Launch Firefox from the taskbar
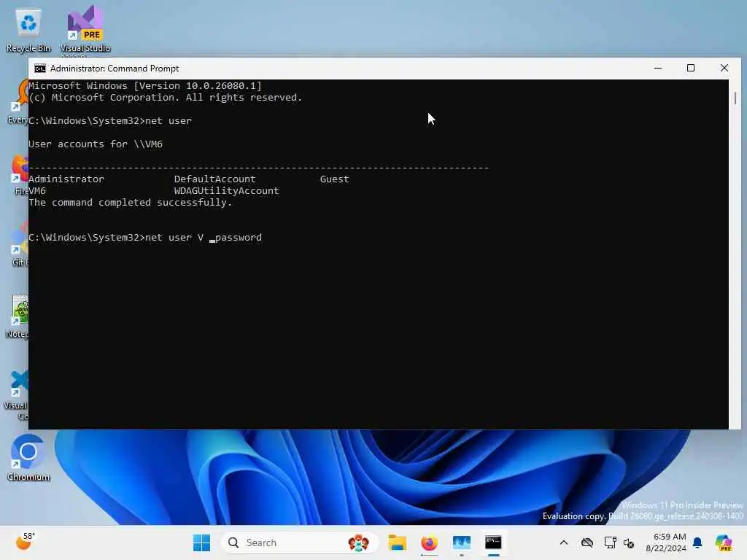747x560 pixels. tap(429, 542)
